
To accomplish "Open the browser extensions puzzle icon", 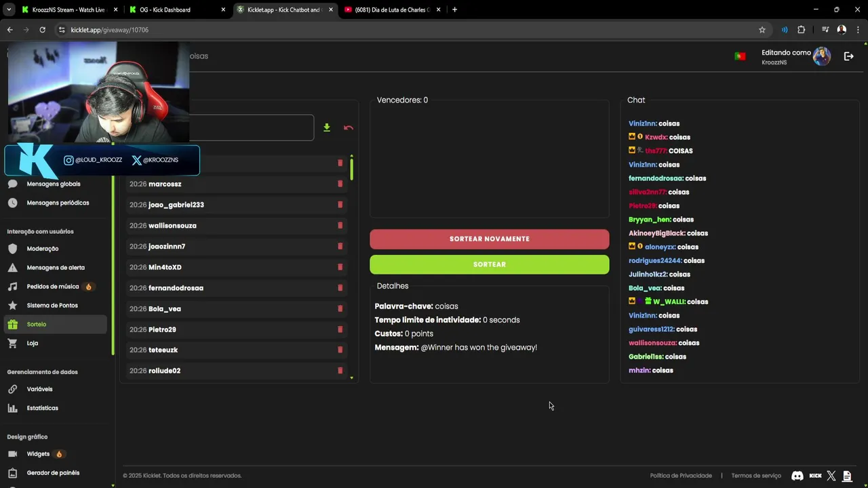I will click(x=801, y=30).
